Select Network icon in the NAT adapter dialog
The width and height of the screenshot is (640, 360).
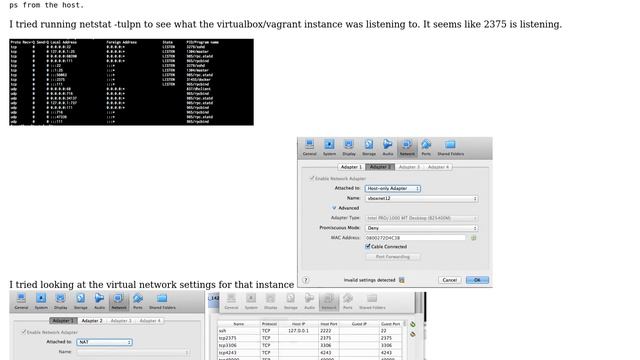(x=118, y=301)
